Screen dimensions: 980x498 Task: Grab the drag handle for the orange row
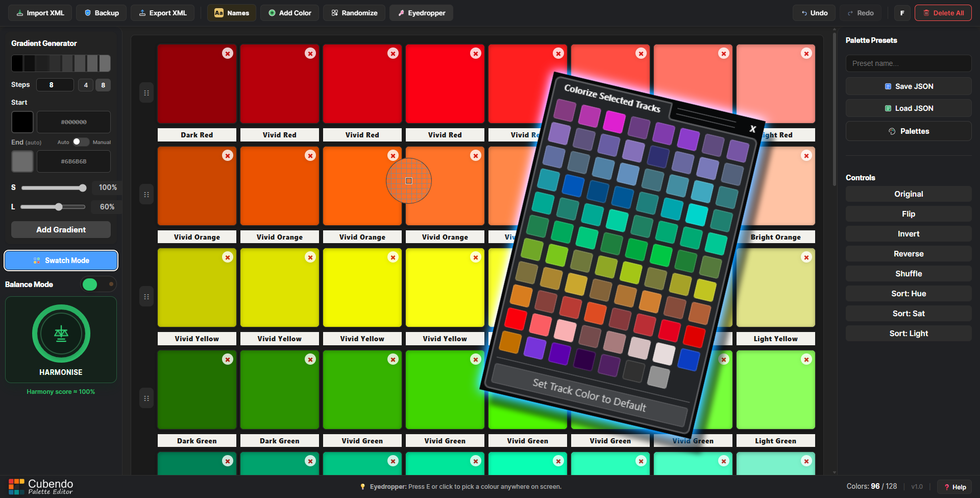[x=146, y=195]
